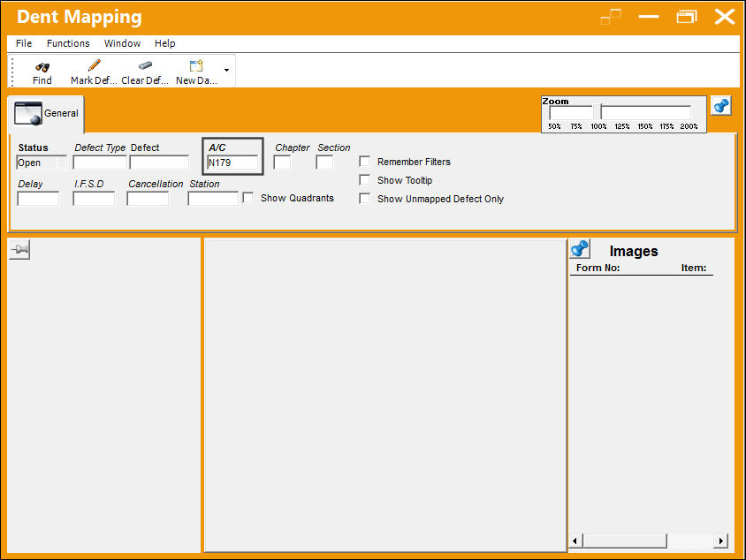Screen dimensions: 746x560
Task: Focus the I.F.S.D input field
Action: pos(94,199)
